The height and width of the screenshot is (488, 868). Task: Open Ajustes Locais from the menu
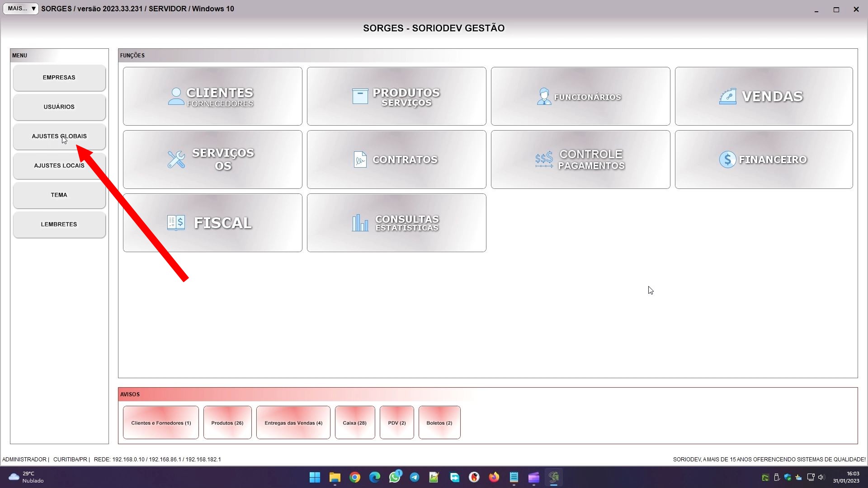59,166
